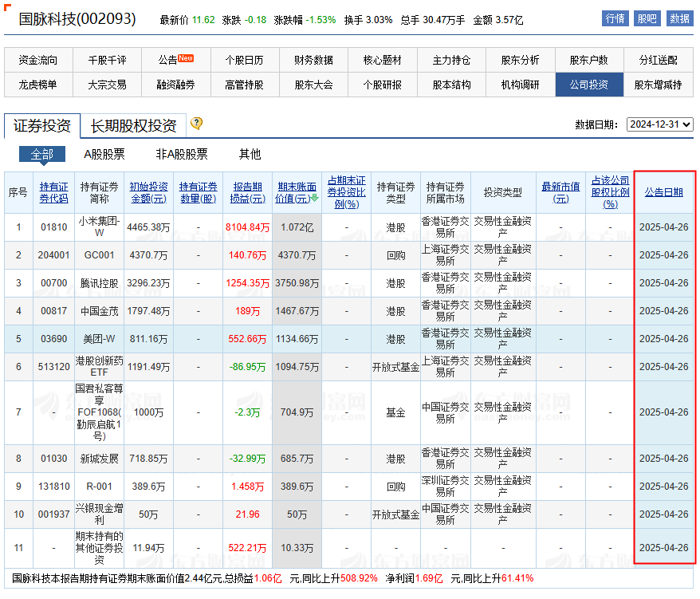This screenshot has height=599, width=700.
Task: Click the security code 001937
Action: (53, 514)
